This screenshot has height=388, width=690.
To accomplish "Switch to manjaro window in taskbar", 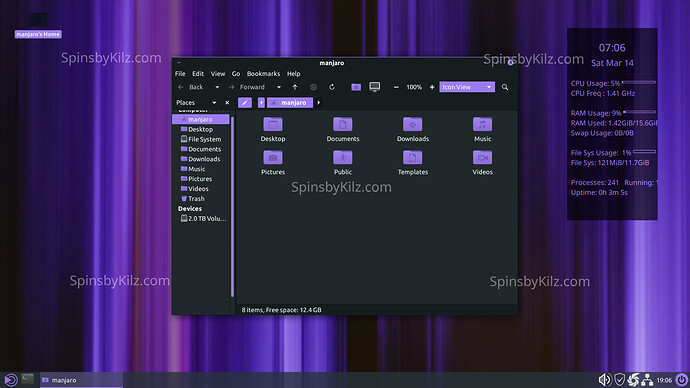I will [81, 380].
